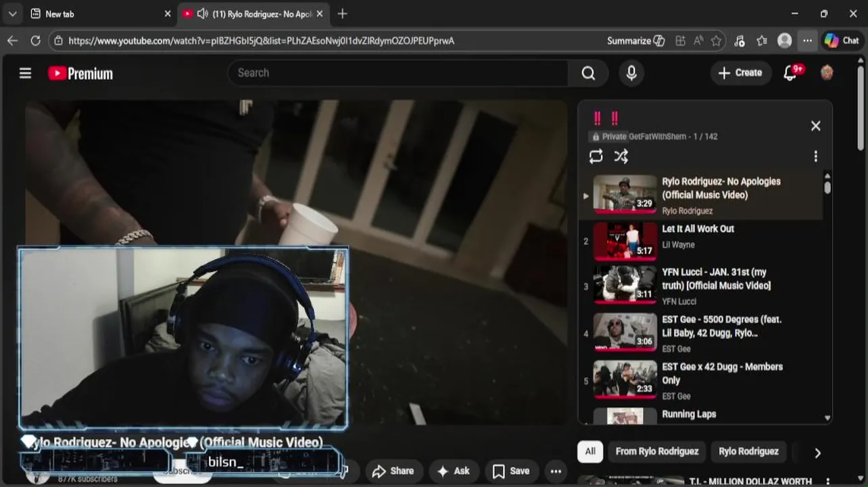This screenshot has width=868, height=487.
Task: Open the media control icon in the toolbar
Action: pos(739,41)
